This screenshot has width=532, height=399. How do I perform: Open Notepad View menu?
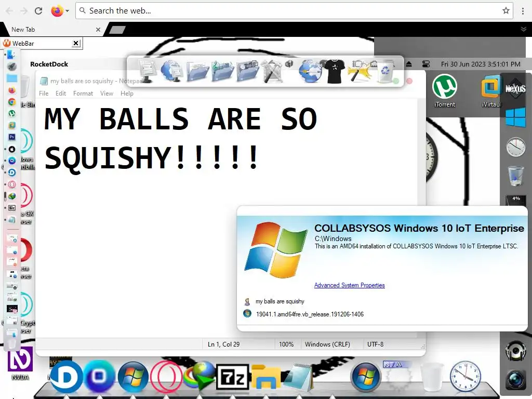point(107,94)
